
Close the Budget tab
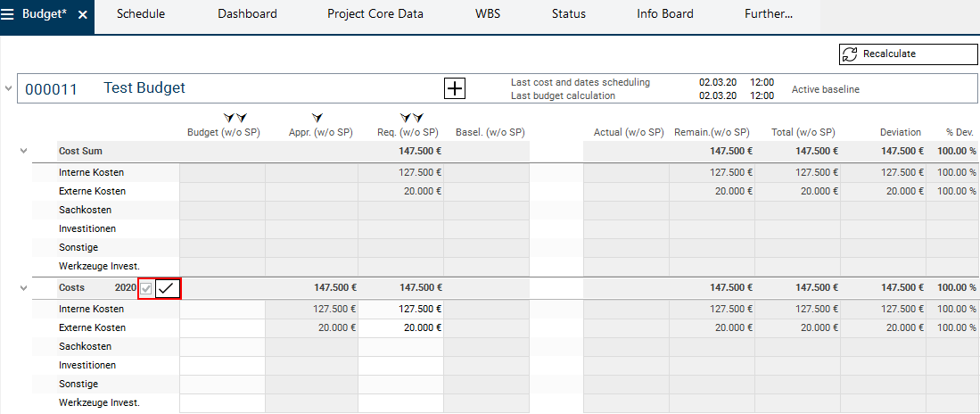pyautogui.click(x=83, y=15)
